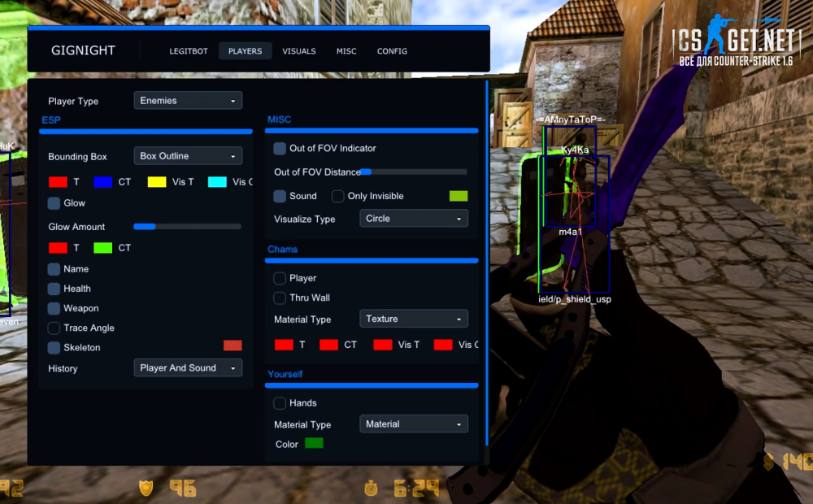Image resolution: width=813 pixels, height=504 pixels.
Task: Open the CONFIG tab
Action: (x=392, y=51)
